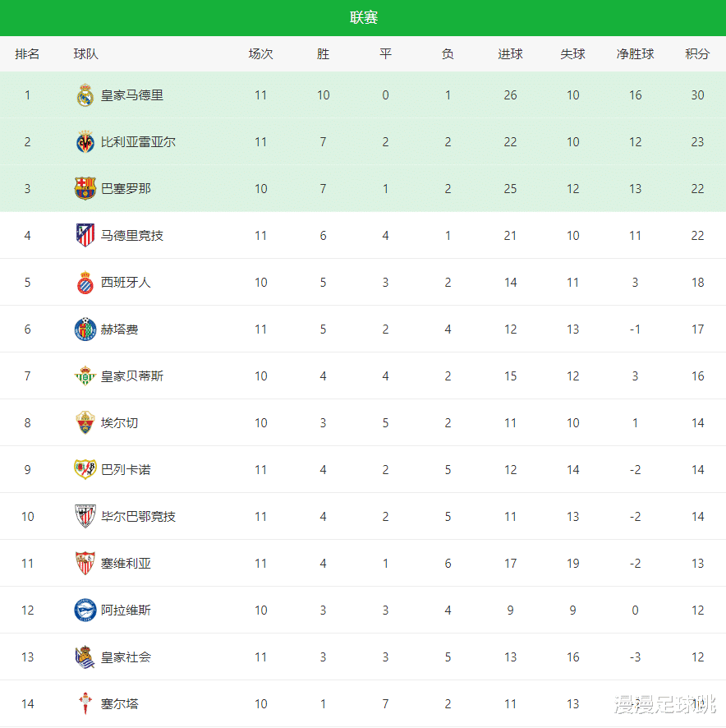726x728 pixels.
Task: Click the 积分 column header
Action: [x=697, y=54]
